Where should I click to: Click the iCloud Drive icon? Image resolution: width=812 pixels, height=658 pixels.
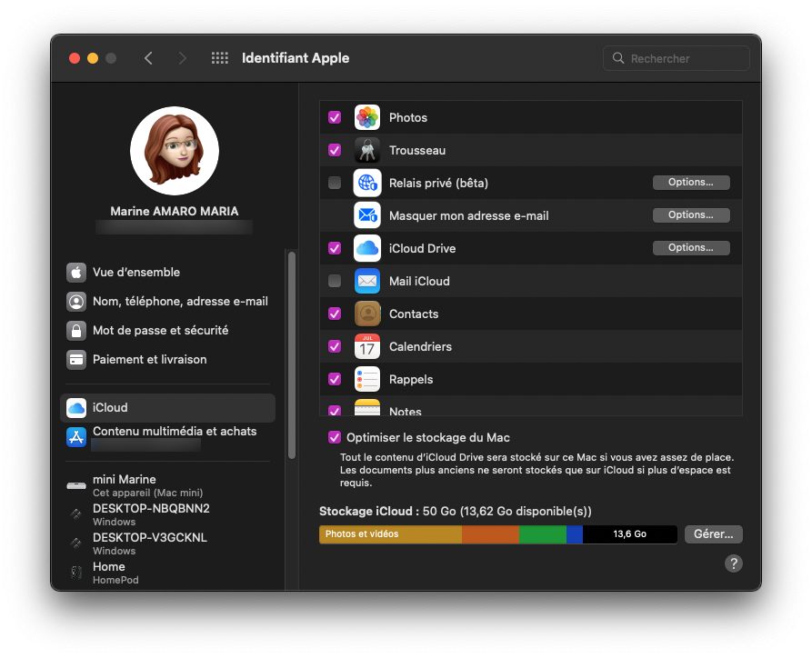[x=366, y=248]
